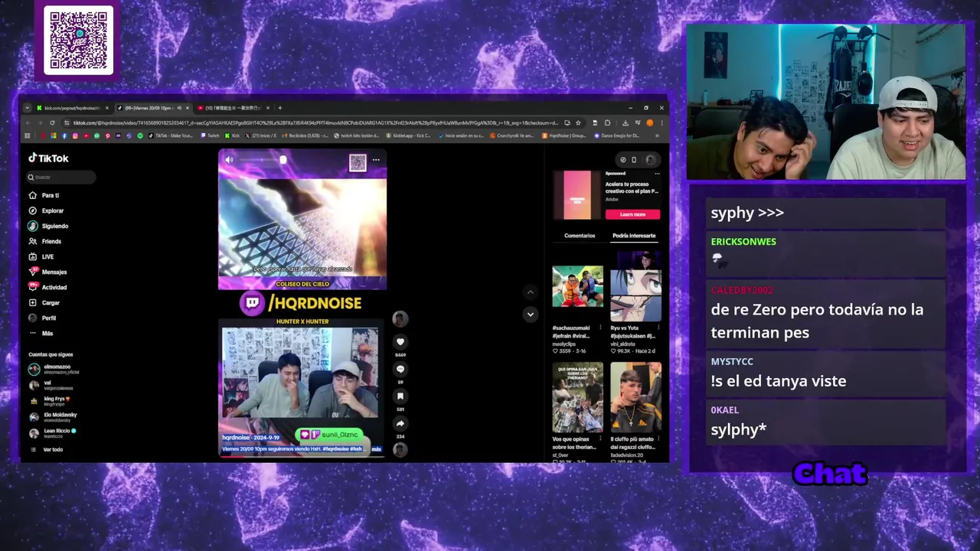Open the LIVE section in sidebar
This screenshot has height=551, width=980.
tap(41, 256)
